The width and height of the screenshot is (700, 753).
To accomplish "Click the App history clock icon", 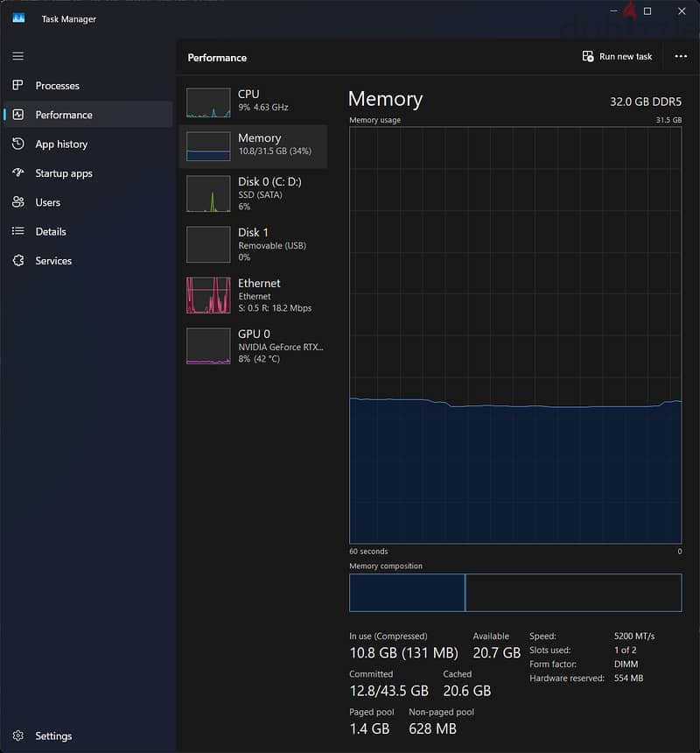I will 18,144.
